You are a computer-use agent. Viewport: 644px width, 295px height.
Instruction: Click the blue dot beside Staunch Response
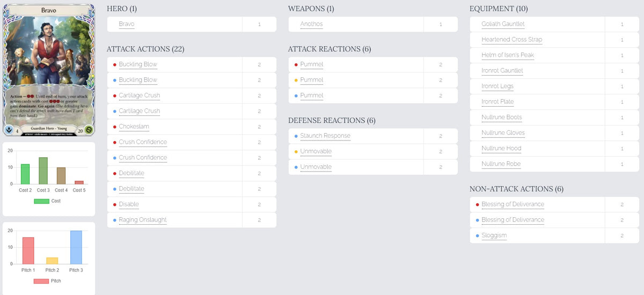(296, 136)
